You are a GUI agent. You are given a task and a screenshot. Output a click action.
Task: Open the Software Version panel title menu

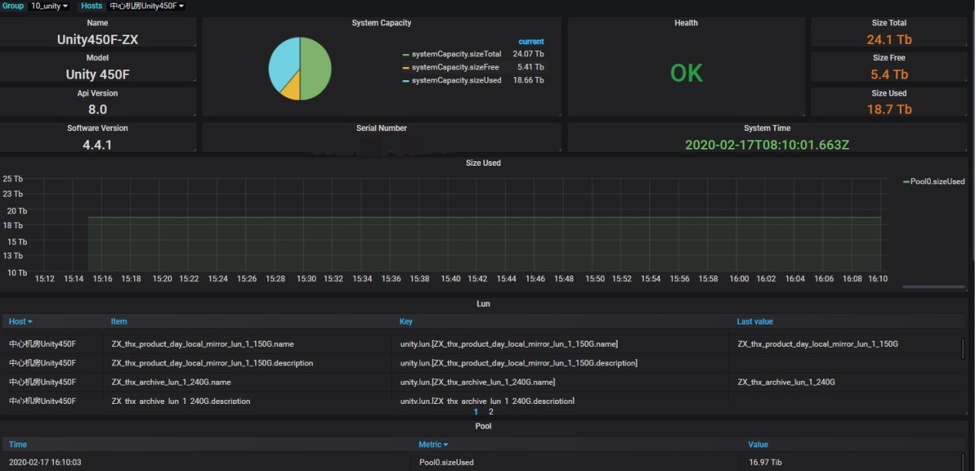[x=98, y=128]
